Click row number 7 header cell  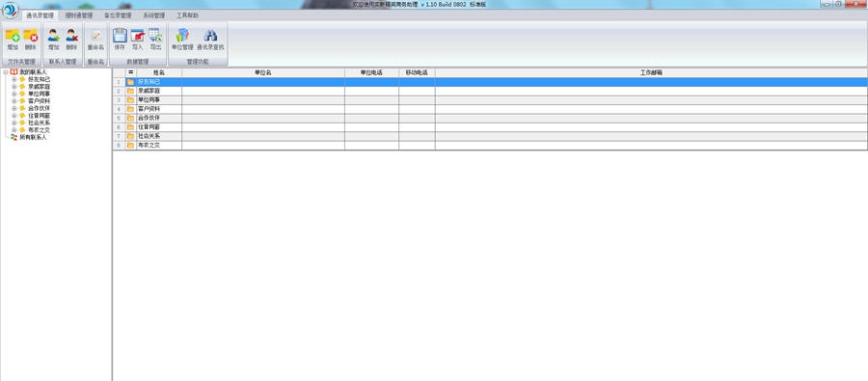pyautogui.click(x=119, y=136)
